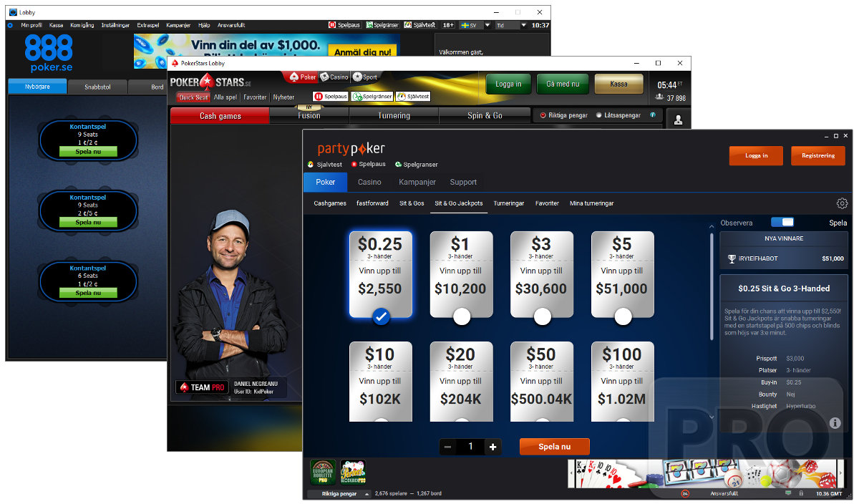Click the profile icon in the PokerStars lobby

pyautogui.click(x=678, y=120)
